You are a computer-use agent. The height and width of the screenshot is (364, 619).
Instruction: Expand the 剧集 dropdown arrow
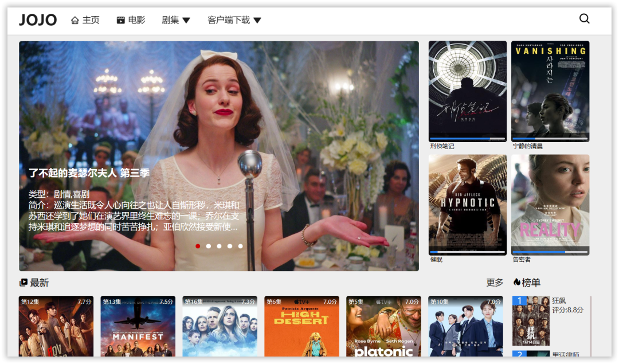(x=186, y=21)
